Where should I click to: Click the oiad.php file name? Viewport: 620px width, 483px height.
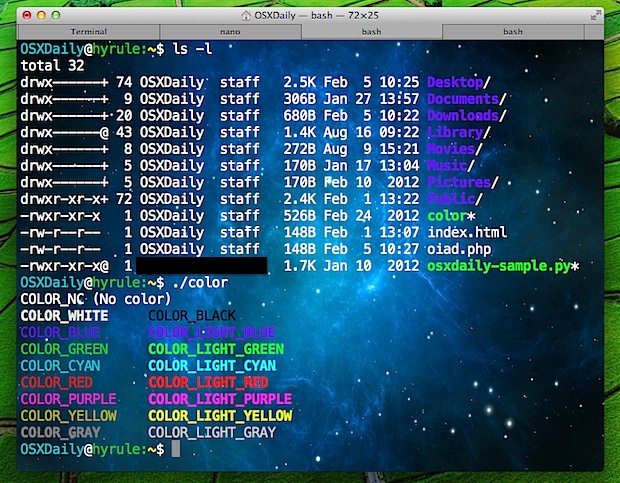pos(459,249)
